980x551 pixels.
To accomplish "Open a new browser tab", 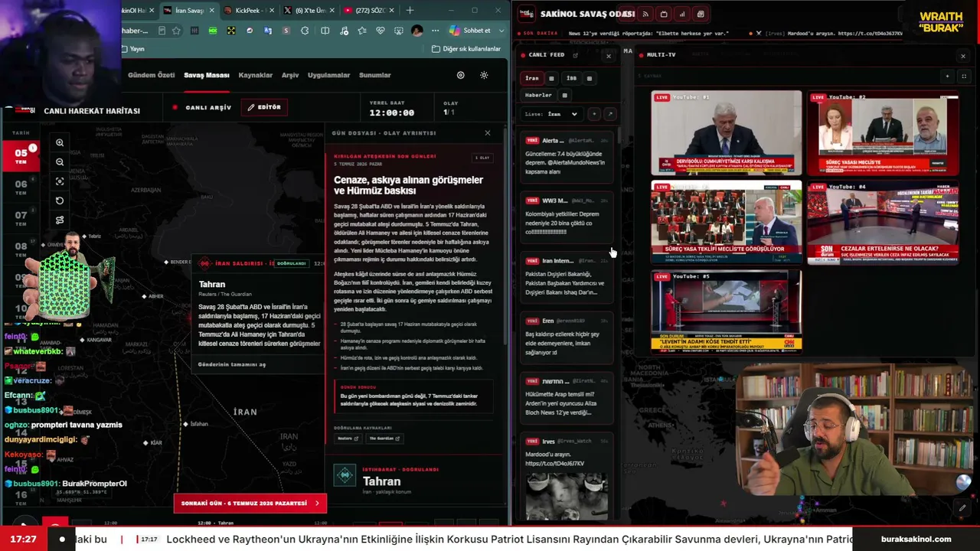I will coord(410,11).
